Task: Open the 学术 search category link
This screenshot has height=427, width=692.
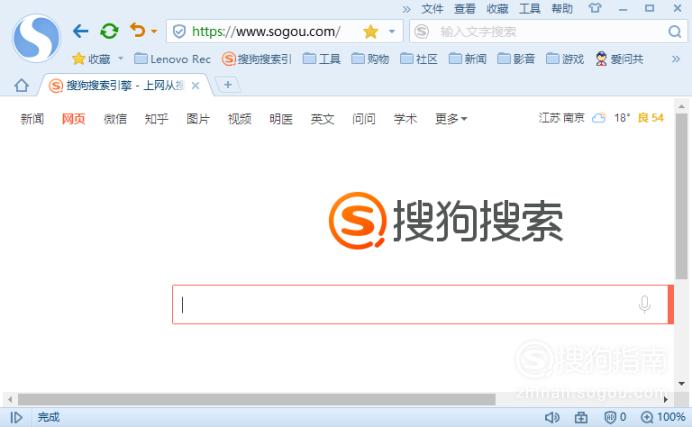Action: (405, 119)
